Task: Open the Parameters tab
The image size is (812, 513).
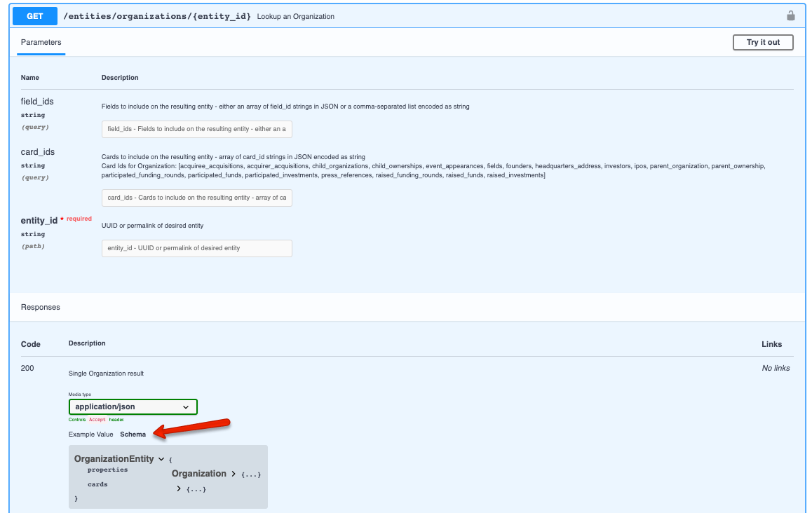Action: pos(41,42)
